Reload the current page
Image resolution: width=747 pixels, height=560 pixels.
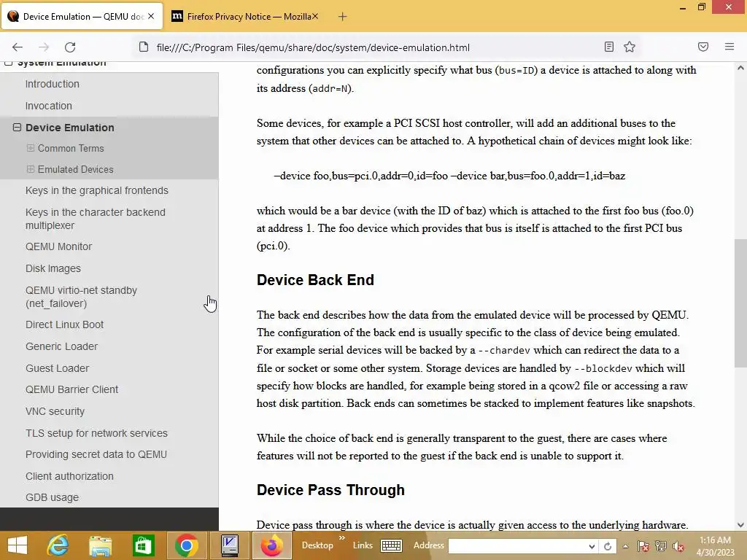pos(70,47)
